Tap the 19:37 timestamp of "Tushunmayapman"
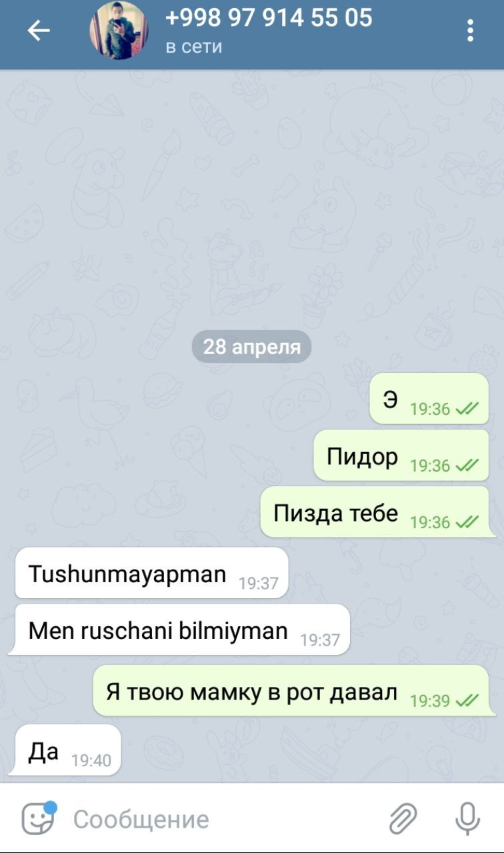Screen dimensions: 504x853 coord(259,584)
